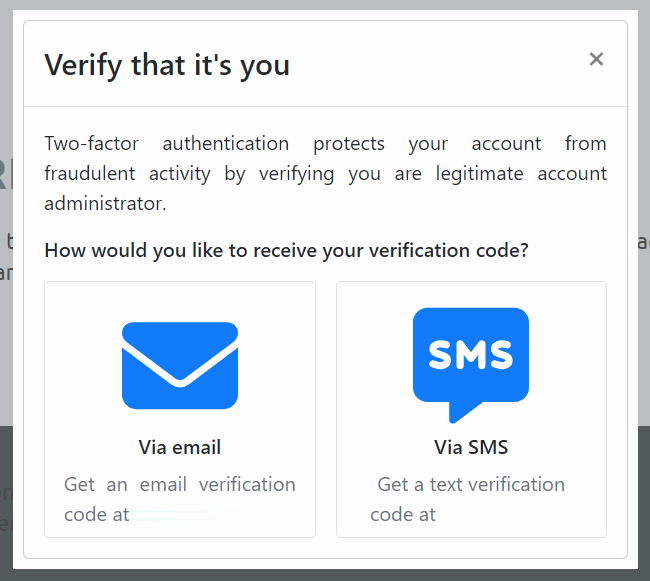Viewport: 650px width, 581px height.
Task: Click the 'Verify that it's you' heading
Action: (x=167, y=65)
